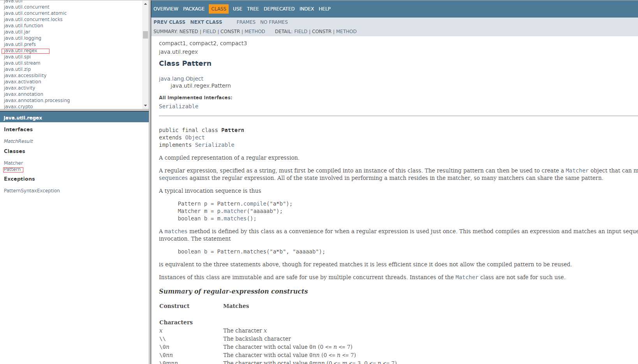
Task: Click package list scroll down arrow
Action: click(x=145, y=106)
